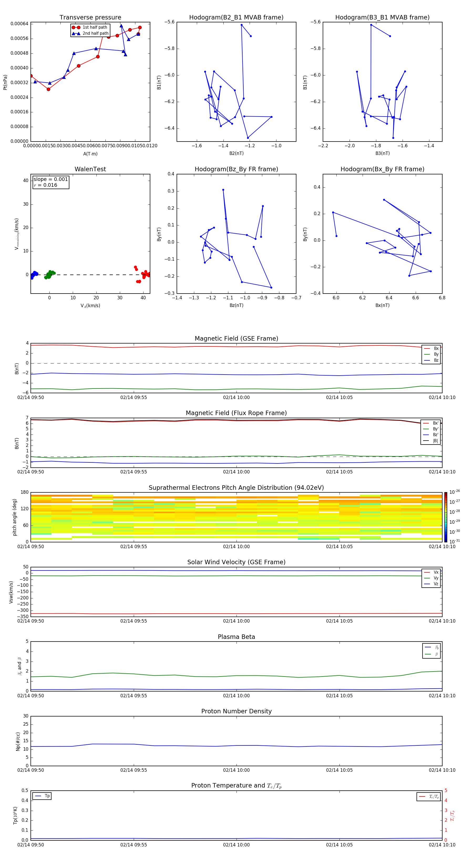The image size is (473, 868).
Task: Click "02/14 10:00" under the Proton Number Density plot
Action: pyautogui.click(x=236, y=770)
